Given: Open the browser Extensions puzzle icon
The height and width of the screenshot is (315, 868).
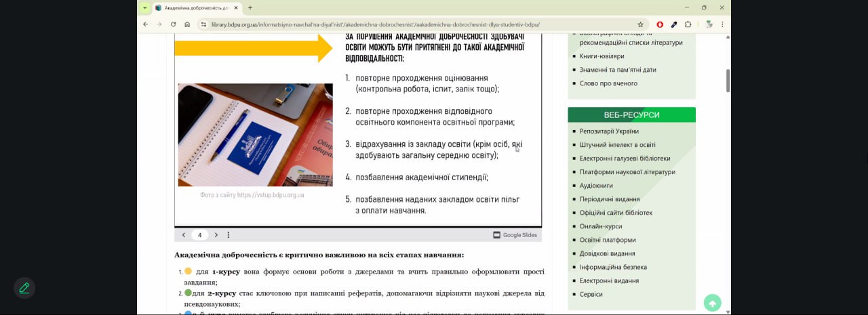Looking at the screenshot, I should (688, 24).
